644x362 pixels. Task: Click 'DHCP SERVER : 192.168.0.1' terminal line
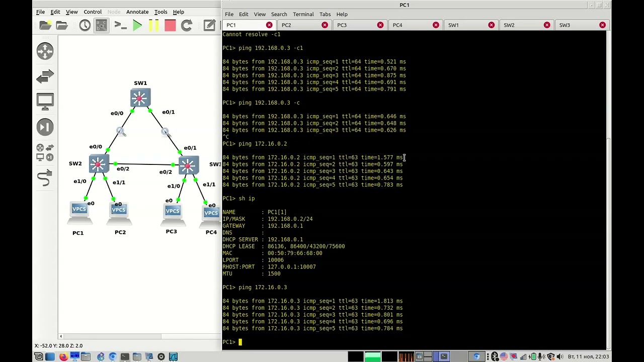click(x=263, y=240)
